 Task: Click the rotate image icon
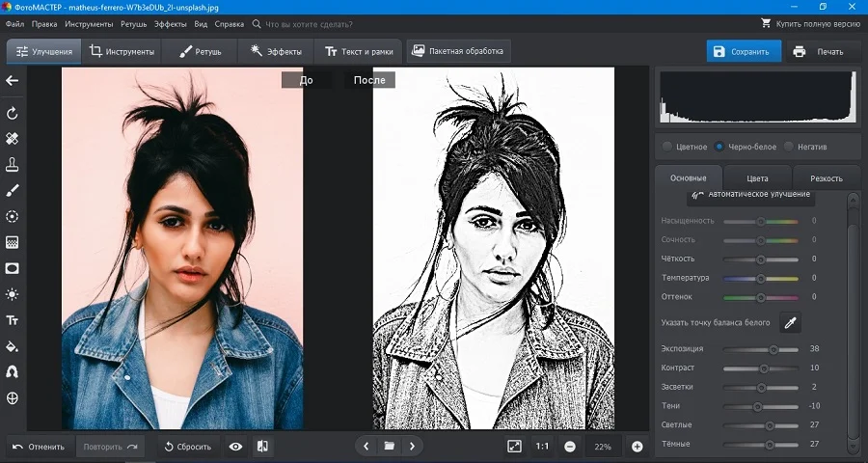(x=13, y=114)
